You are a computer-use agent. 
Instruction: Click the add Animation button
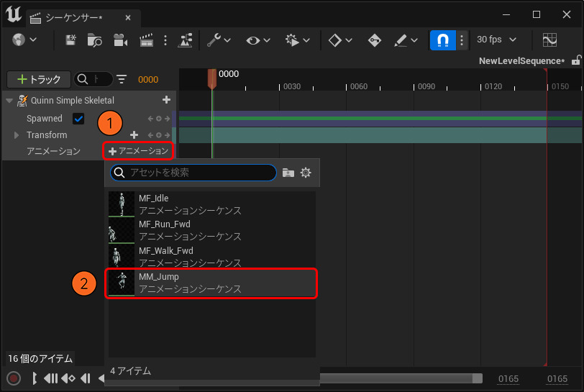[139, 151]
